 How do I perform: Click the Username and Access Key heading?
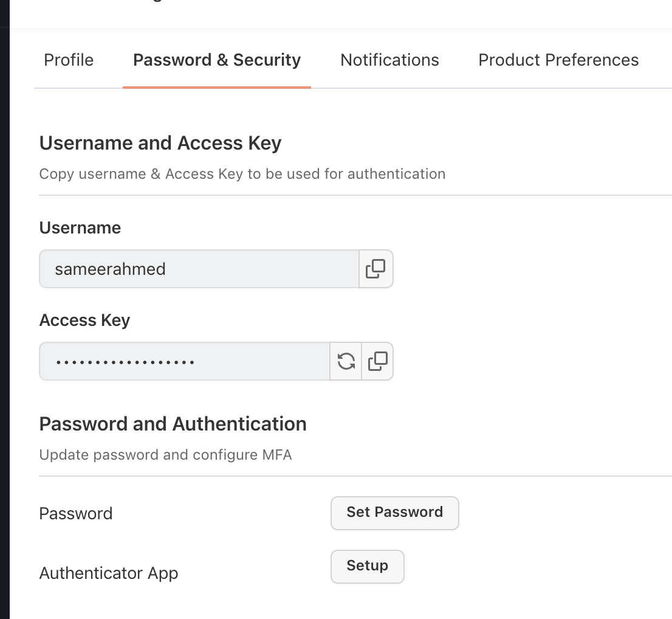coord(160,143)
